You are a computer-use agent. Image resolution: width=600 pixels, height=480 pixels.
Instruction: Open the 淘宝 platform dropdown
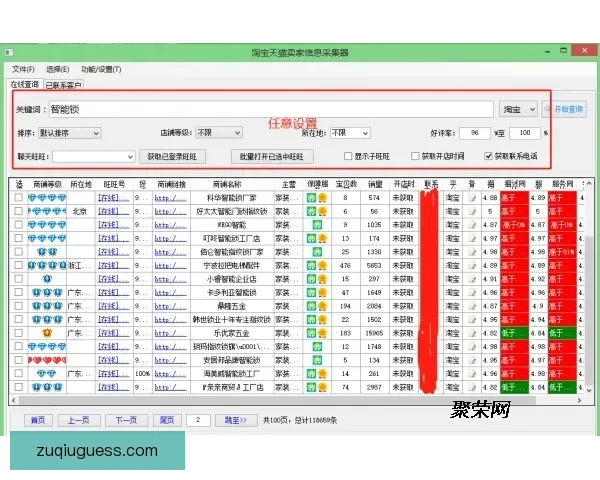518,109
